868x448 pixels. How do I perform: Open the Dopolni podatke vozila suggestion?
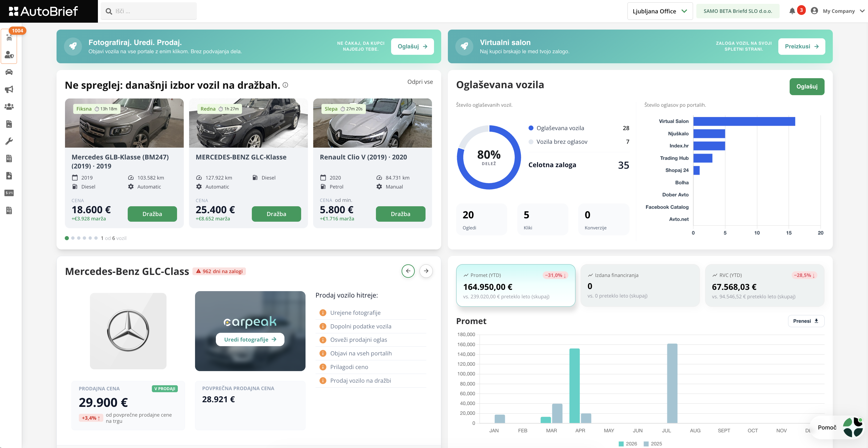point(371,326)
